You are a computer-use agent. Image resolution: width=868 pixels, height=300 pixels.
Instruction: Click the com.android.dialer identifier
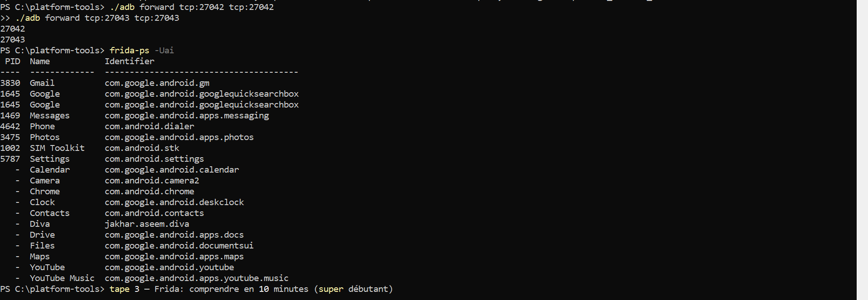coord(149,127)
